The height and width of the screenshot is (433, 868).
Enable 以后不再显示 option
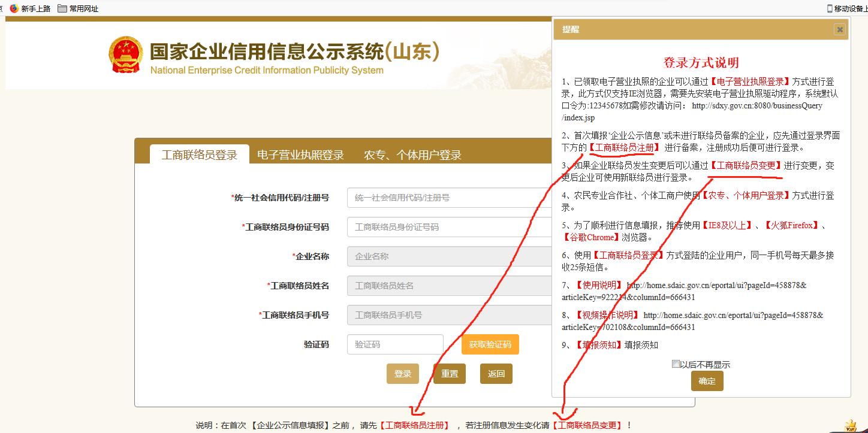675,365
